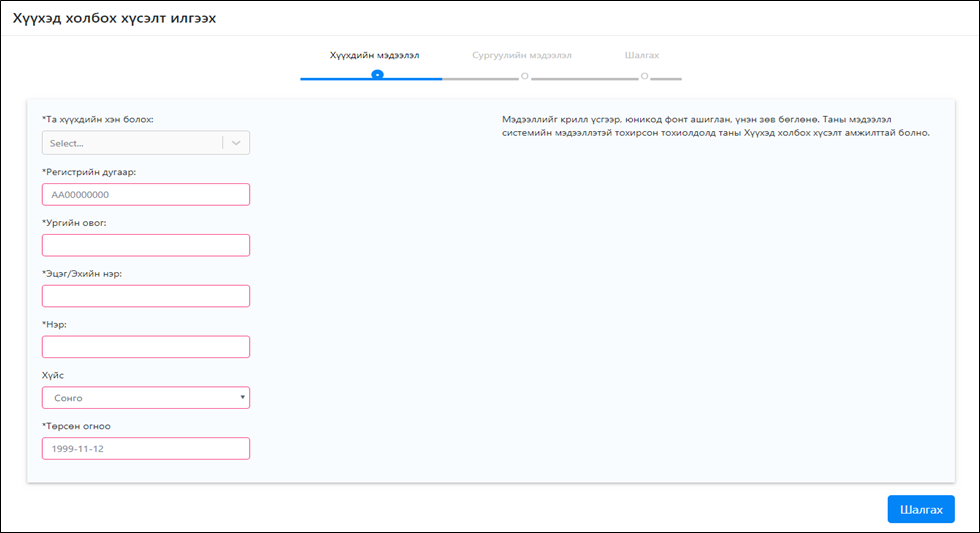
Task: Open the 'Та хүүхдийн хэн болох' Select dropdown
Action: pyautogui.click(x=146, y=142)
